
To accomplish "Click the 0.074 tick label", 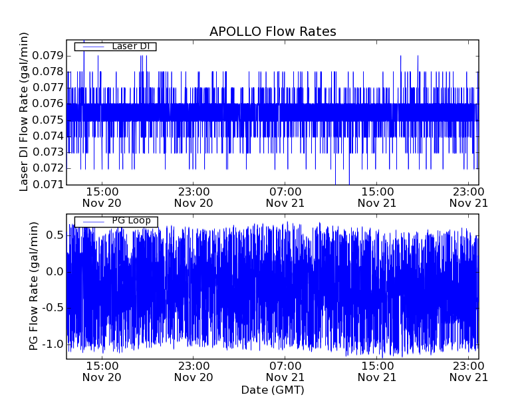I will [48, 136].
